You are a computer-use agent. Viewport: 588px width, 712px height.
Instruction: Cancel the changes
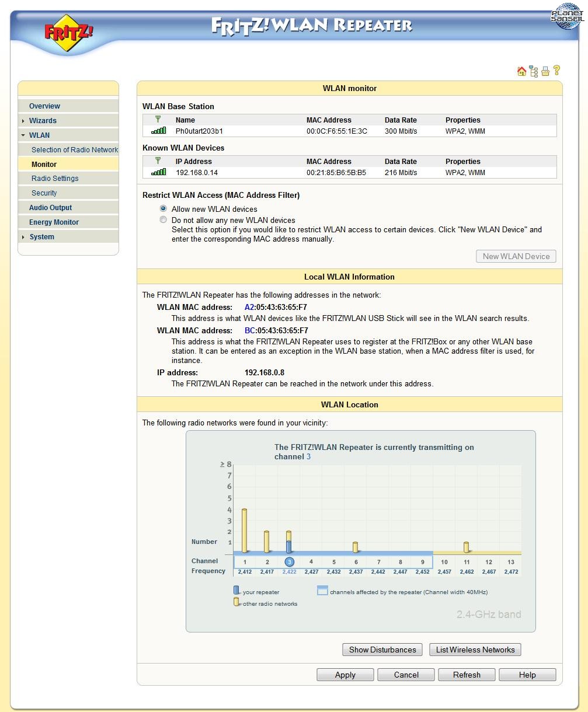[x=406, y=675]
